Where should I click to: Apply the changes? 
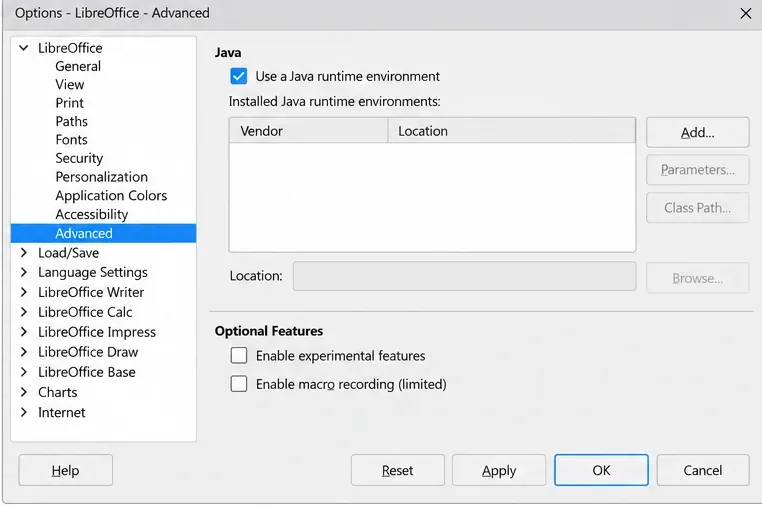pos(499,470)
